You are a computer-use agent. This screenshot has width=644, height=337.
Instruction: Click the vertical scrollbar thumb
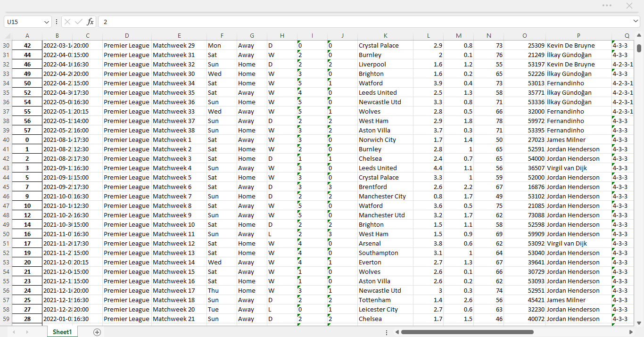coord(640,49)
